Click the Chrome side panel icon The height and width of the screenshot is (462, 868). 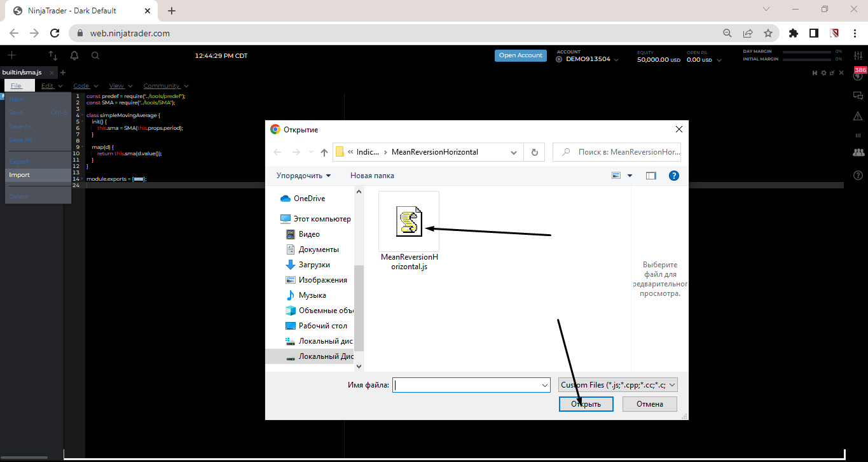(813, 33)
